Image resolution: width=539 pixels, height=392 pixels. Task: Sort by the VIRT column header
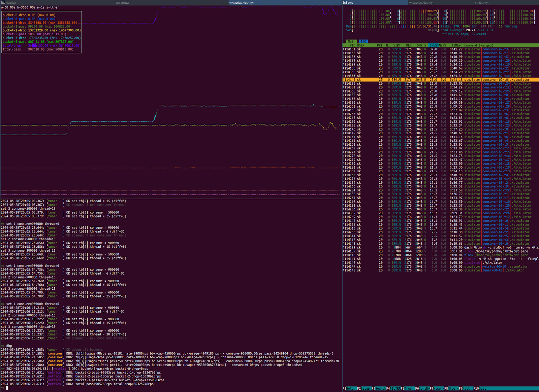pyautogui.click(x=397, y=45)
